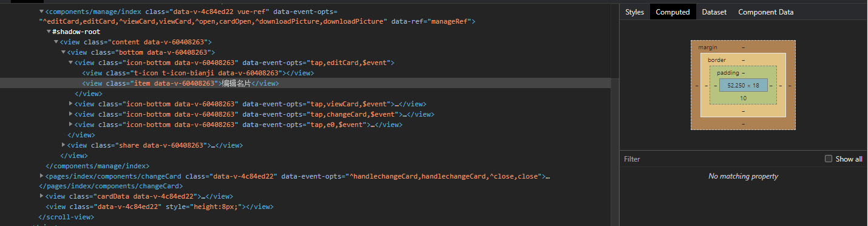This screenshot has height=226, width=868.
Task: Click the closing components/manage/index tag
Action: (x=98, y=166)
